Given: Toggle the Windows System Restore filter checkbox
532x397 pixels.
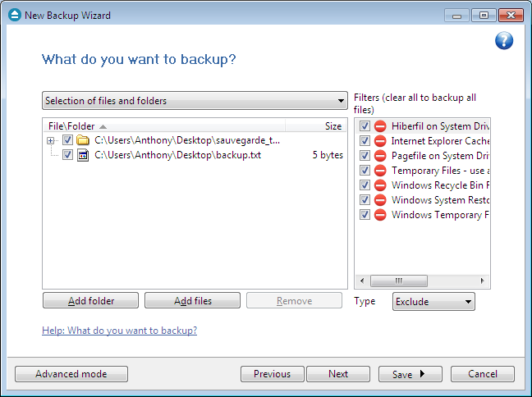Looking at the screenshot, I should [365, 199].
